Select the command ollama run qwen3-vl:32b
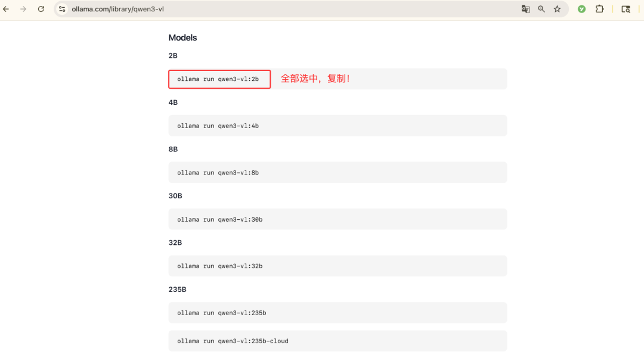Screen dimensions: 644x364 (x=219, y=266)
